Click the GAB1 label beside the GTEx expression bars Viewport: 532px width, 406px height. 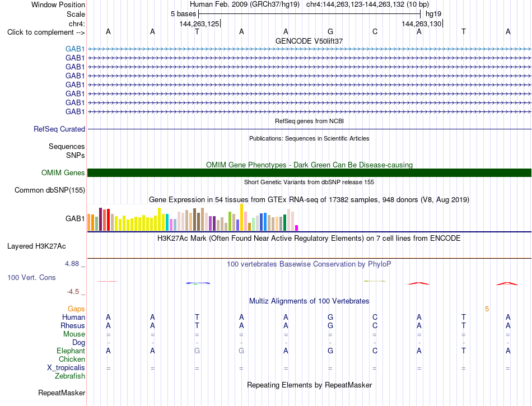click(75, 218)
